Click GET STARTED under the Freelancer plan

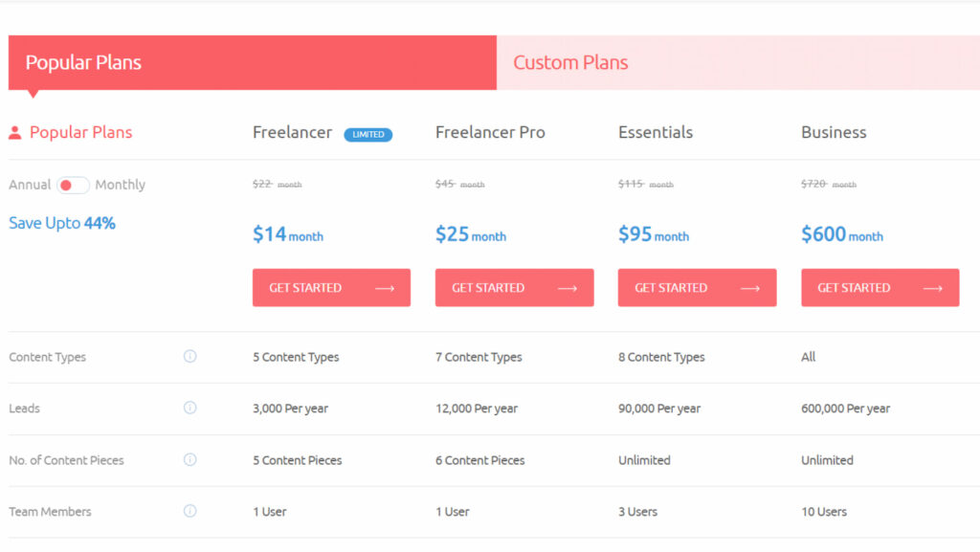[331, 287]
